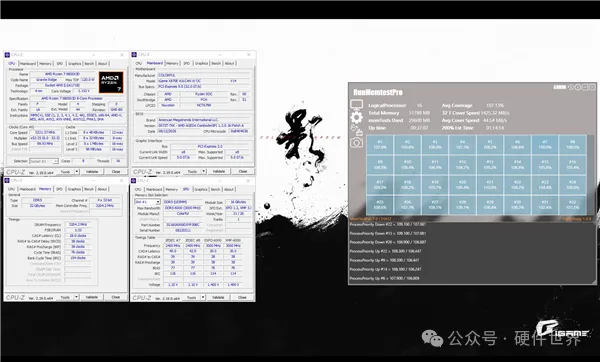
Task: Click Validate in the CPU-Z SPD window
Action: point(218,297)
